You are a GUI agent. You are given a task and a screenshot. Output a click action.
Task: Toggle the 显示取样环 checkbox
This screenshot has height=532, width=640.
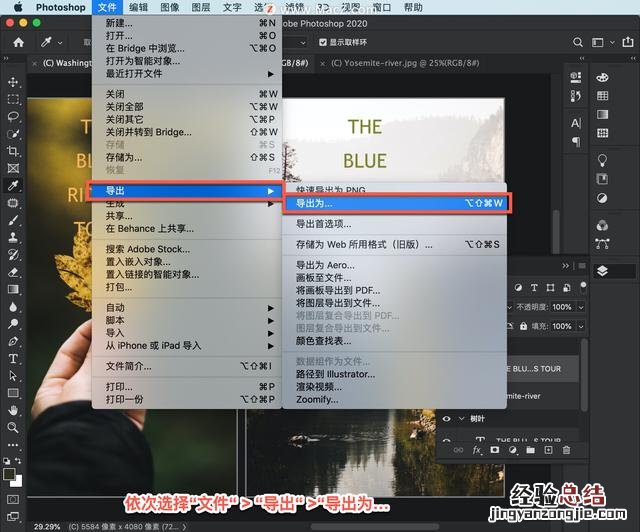click(x=322, y=42)
